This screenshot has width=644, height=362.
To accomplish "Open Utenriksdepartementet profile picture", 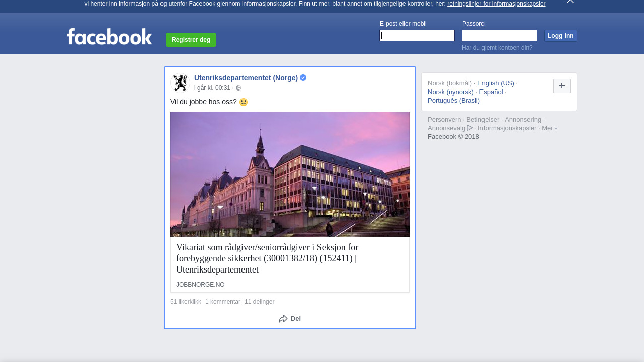I will click(180, 83).
